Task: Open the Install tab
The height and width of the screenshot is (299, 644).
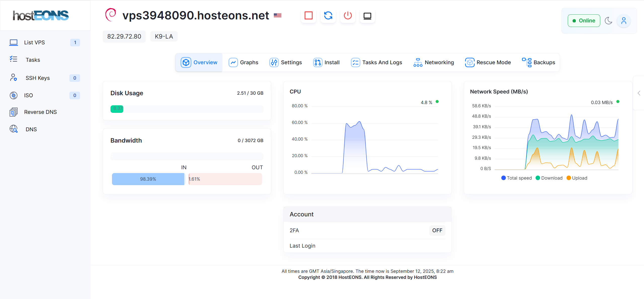Action: click(x=326, y=62)
